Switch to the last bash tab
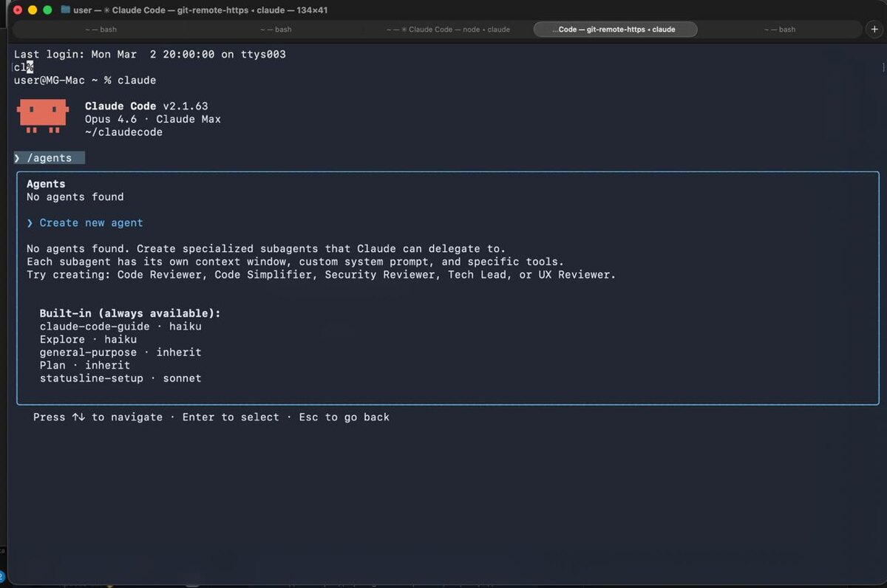The width and height of the screenshot is (887, 588). click(x=780, y=30)
